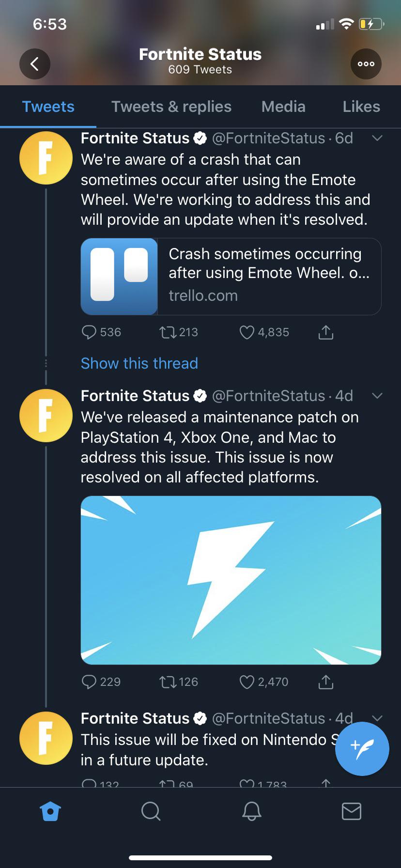Viewport: 401px width, 868px height.
Task: Open the trello.com link card
Action: coord(231,277)
